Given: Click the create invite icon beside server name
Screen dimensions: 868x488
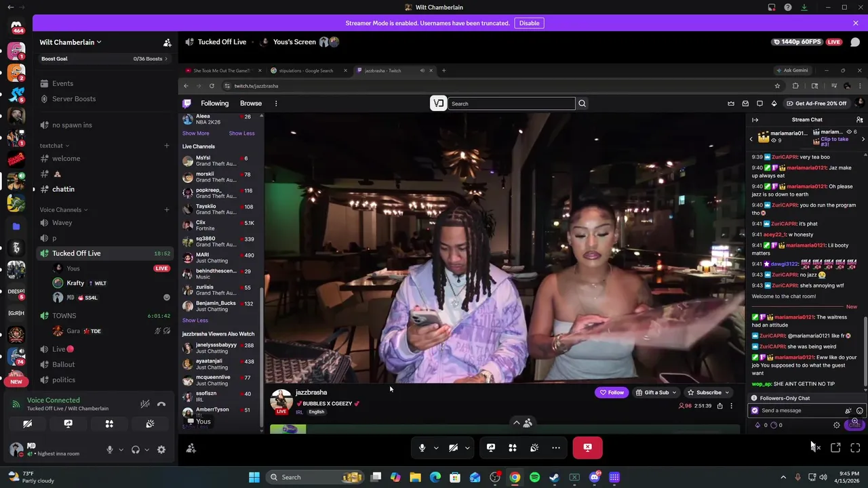Looking at the screenshot, I should click(x=167, y=42).
